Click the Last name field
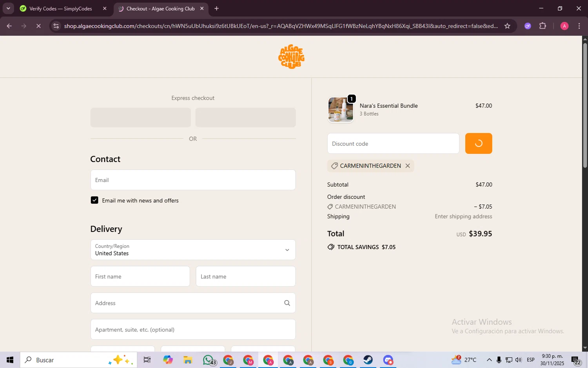Image resolution: width=588 pixels, height=368 pixels. (x=246, y=276)
